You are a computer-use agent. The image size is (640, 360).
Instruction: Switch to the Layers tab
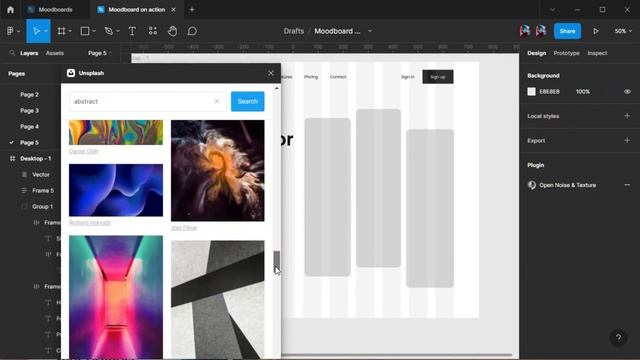[29, 53]
